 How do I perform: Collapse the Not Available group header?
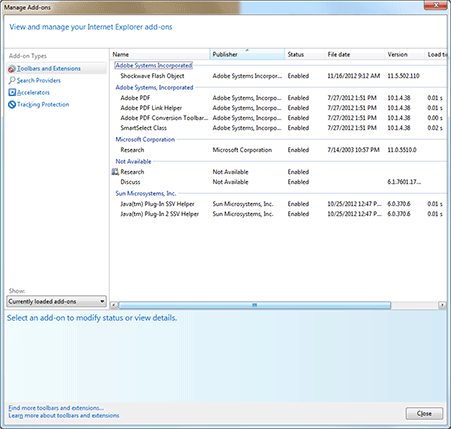point(133,161)
